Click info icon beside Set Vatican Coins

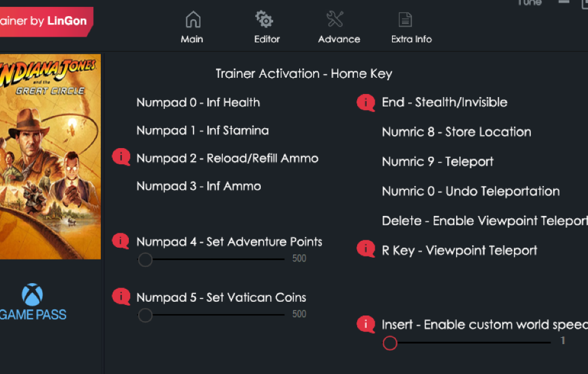pos(121,297)
